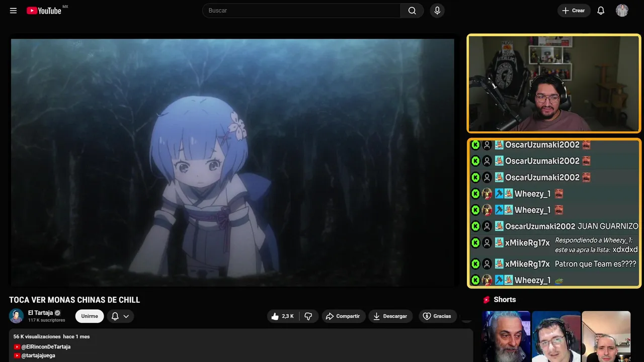Click the Shorts section heading
This screenshot has height=362, width=644.
[x=505, y=300]
